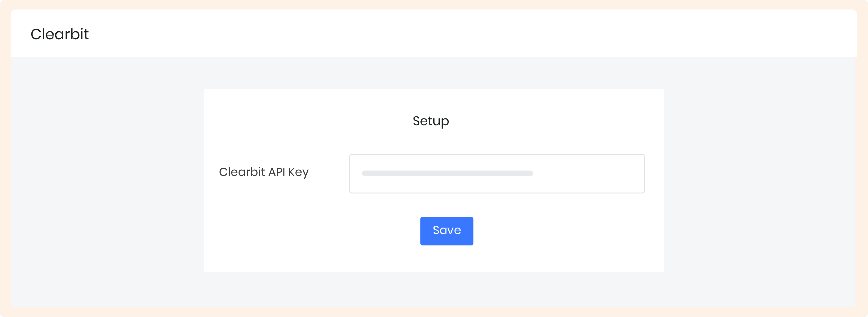
Task: Select the Setup heading text
Action: click(x=431, y=121)
